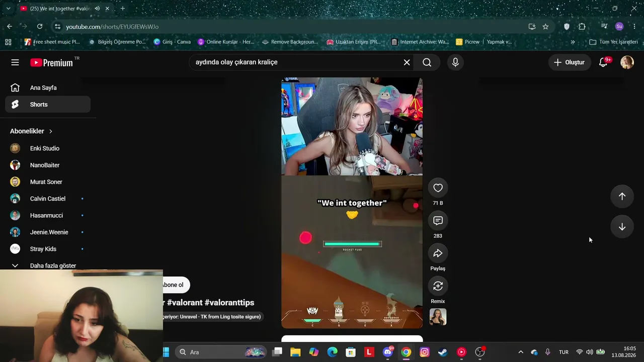Viewport: 644px width, 362px height.
Task: Open the Windows taskbar search box
Action: tap(221, 352)
